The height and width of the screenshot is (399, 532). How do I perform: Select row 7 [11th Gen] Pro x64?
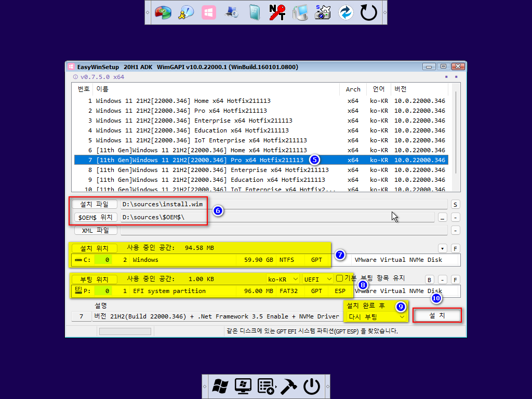point(261,160)
